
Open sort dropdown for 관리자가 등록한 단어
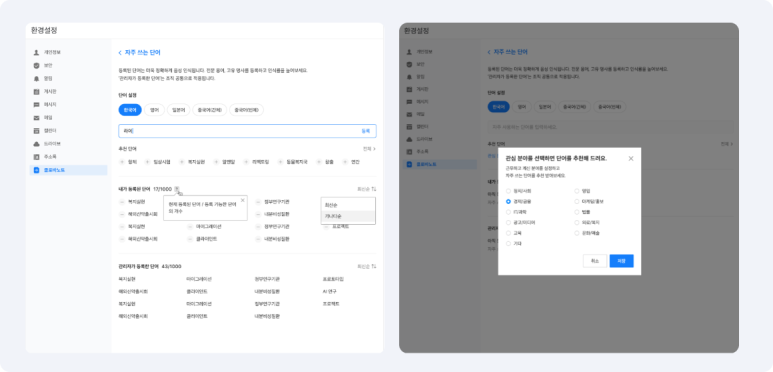pyautogui.click(x=367, y=267)
